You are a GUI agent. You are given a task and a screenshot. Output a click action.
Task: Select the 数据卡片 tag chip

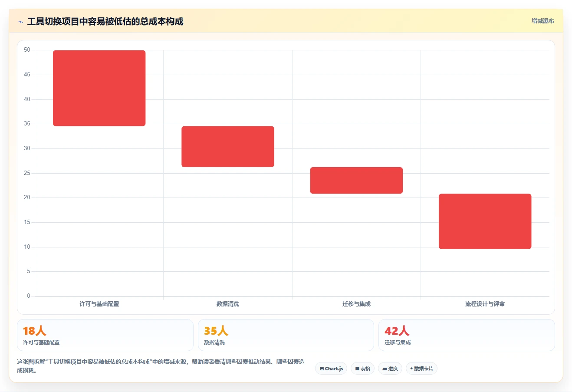421,369
